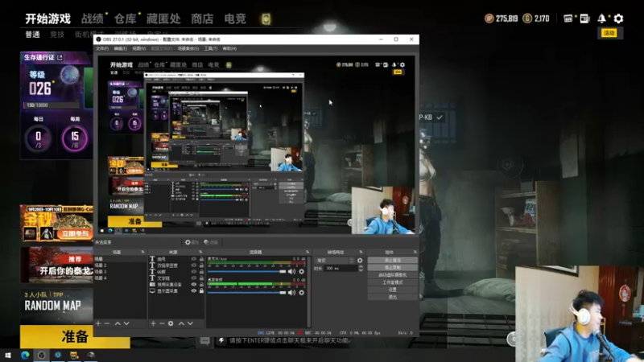Open 生存通行证 survivor pass card
This screenshot has width=644, height=362.
pyautogui.click(x=56, y=105)
